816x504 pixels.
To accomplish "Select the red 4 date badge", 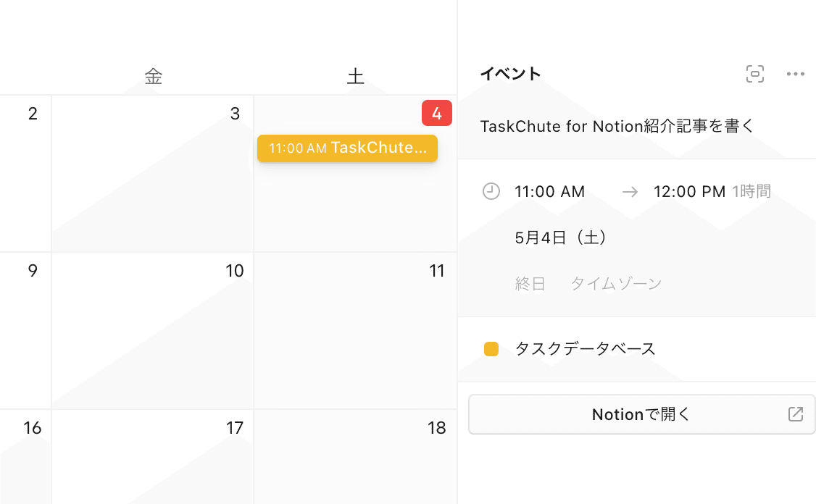I will [436, 113].
